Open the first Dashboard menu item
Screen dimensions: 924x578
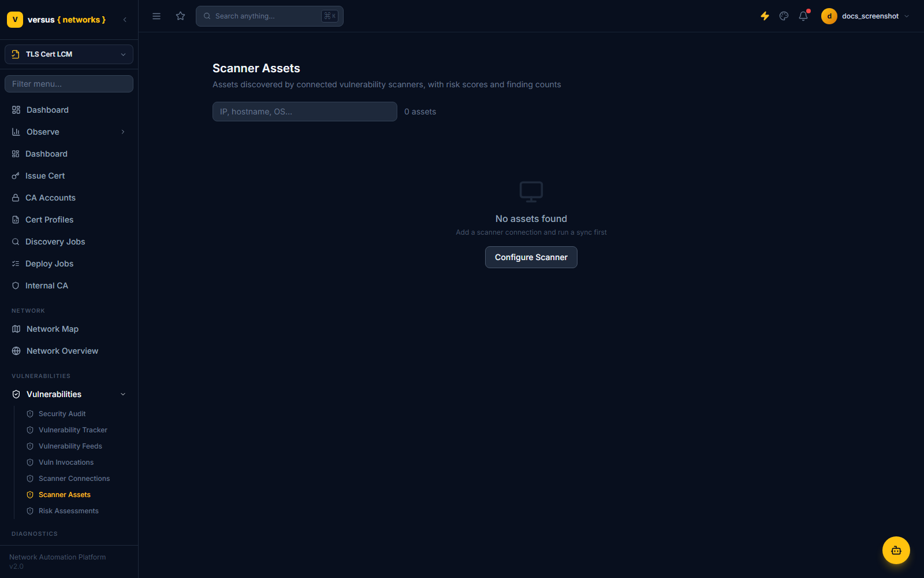[69, 110]
